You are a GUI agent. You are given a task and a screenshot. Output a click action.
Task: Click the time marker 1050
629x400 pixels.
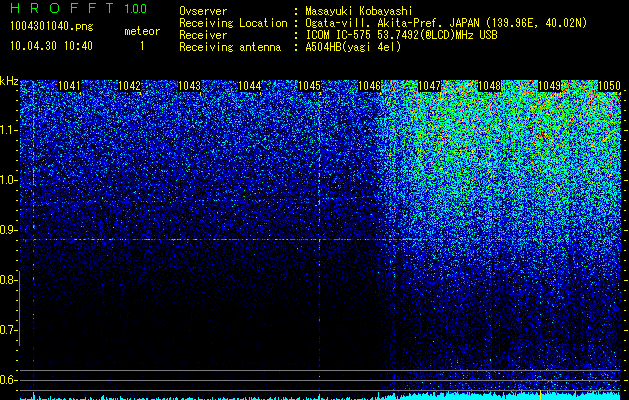(x=609, y=86)
